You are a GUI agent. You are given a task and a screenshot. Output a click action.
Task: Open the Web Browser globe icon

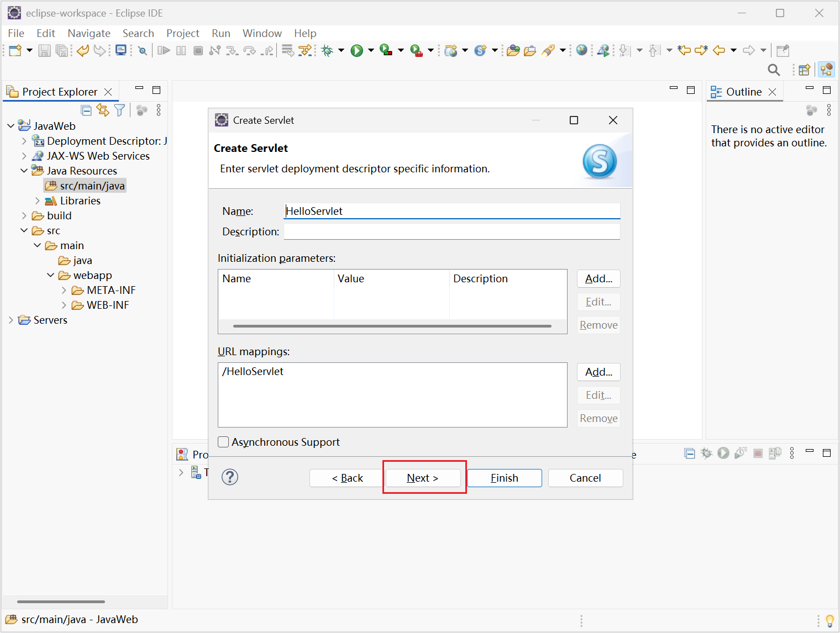click(581, 50)
